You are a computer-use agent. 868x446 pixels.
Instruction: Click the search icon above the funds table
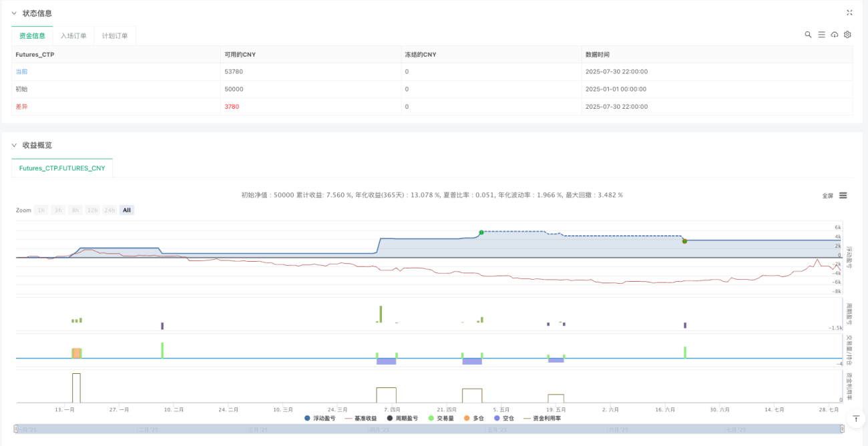coord(808,35)
